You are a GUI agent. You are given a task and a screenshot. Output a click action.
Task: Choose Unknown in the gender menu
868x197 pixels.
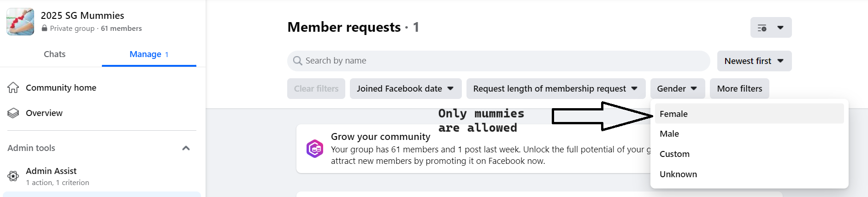click(678, 174)
